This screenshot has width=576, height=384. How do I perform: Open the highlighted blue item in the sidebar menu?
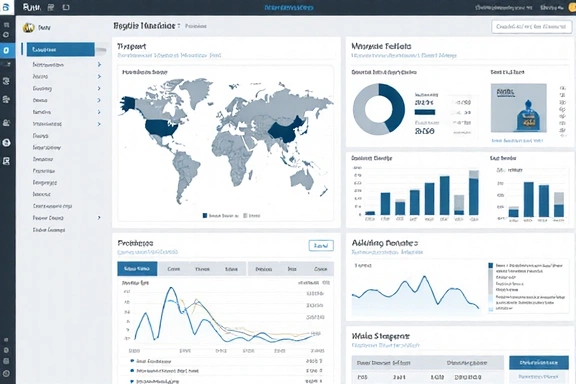click(x=61, y=49)
